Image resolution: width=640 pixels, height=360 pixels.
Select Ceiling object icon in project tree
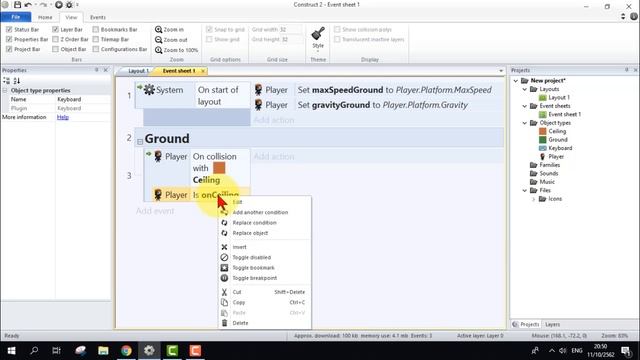[542, 131]
